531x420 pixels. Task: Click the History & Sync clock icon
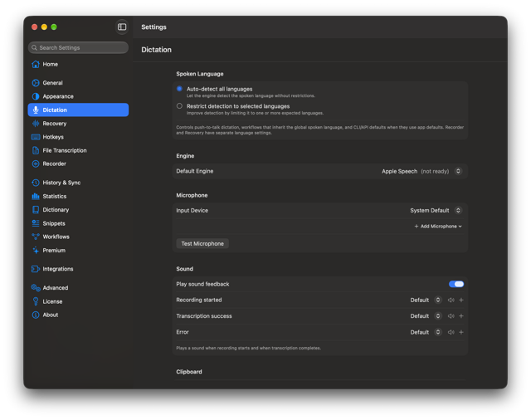coord(36,183)
